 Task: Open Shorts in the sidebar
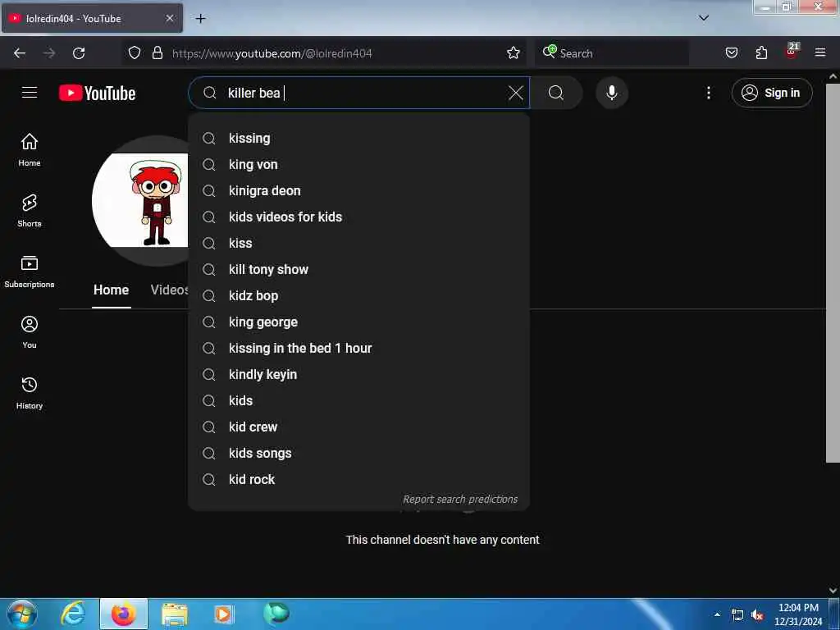pyautogui.click(x=30, y=211)
